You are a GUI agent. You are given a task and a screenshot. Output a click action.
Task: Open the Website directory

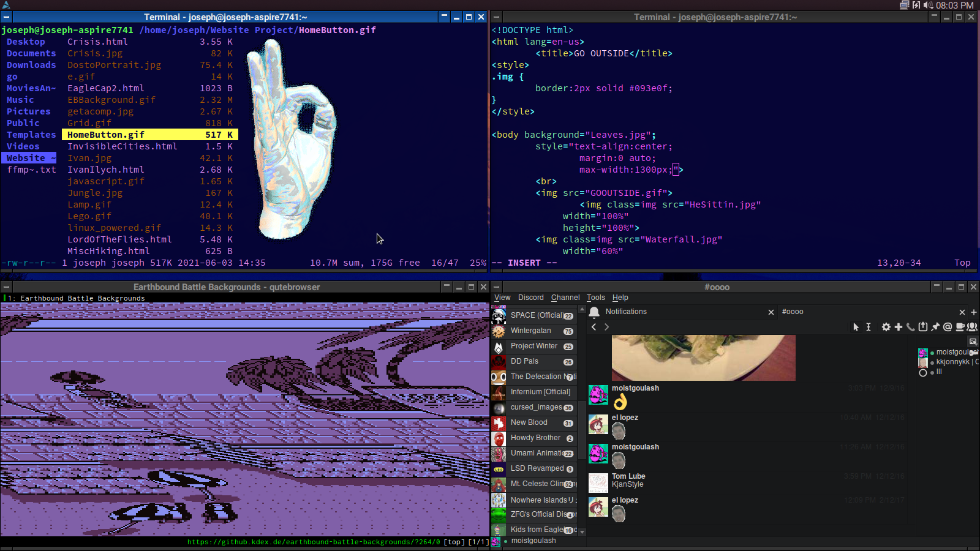(29, 158)
